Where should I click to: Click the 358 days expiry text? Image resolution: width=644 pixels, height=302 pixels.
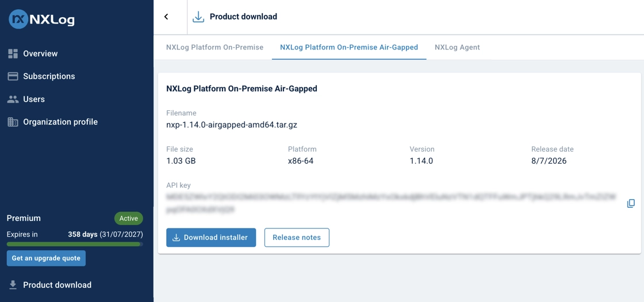[83, 235]
